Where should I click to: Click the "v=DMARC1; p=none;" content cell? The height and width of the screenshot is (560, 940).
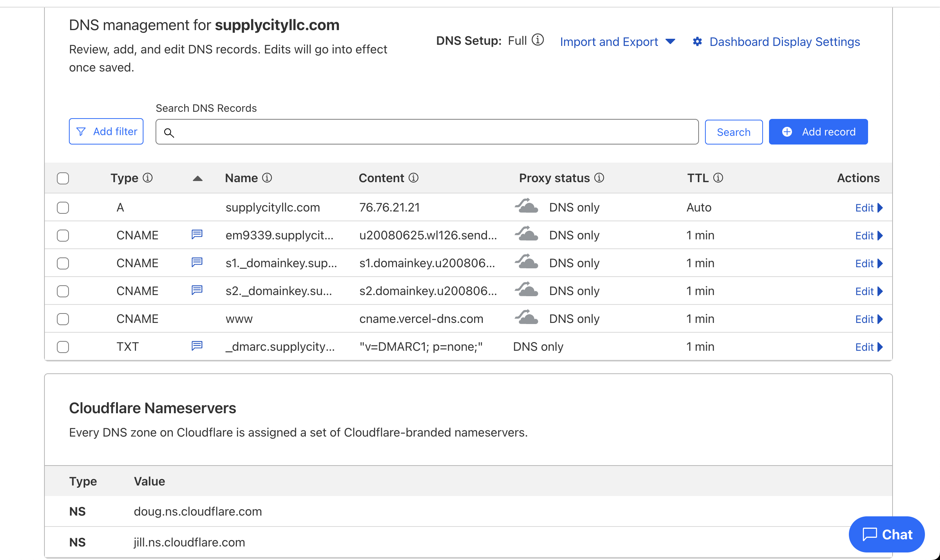(421, 346)
